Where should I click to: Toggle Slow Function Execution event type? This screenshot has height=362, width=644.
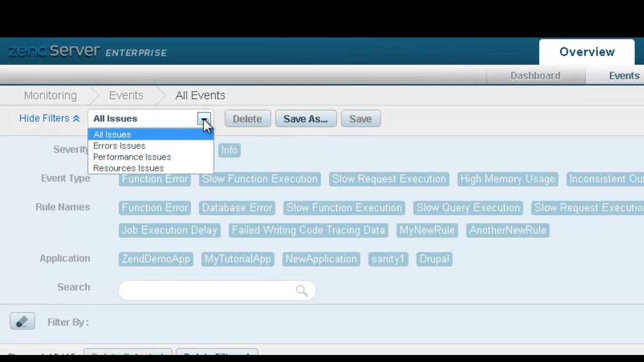[260, 179]
